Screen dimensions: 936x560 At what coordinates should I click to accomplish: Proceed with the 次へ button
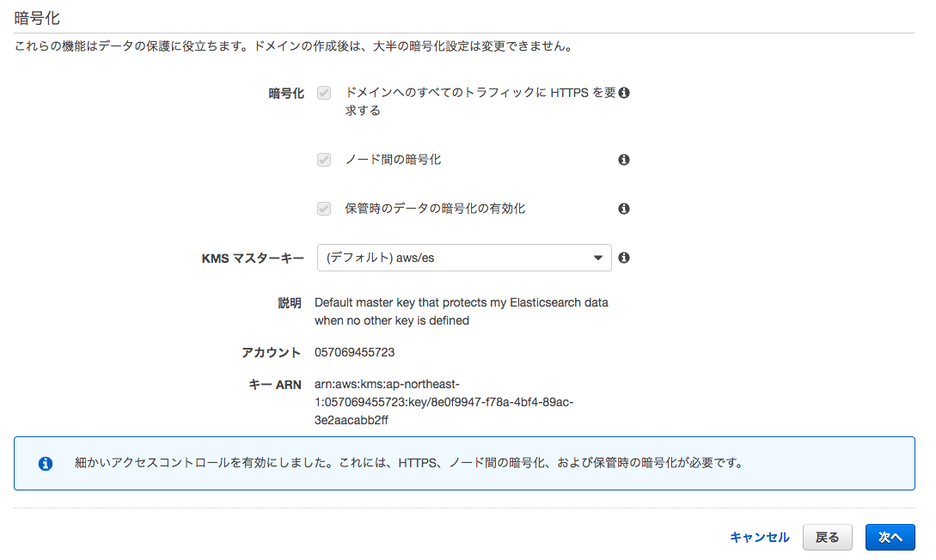point(890,537)
